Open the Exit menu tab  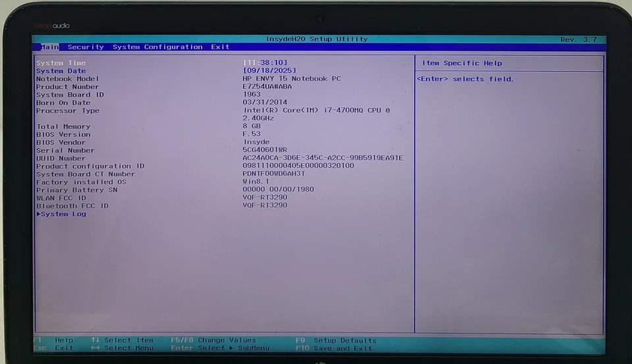tap(220, 47)
